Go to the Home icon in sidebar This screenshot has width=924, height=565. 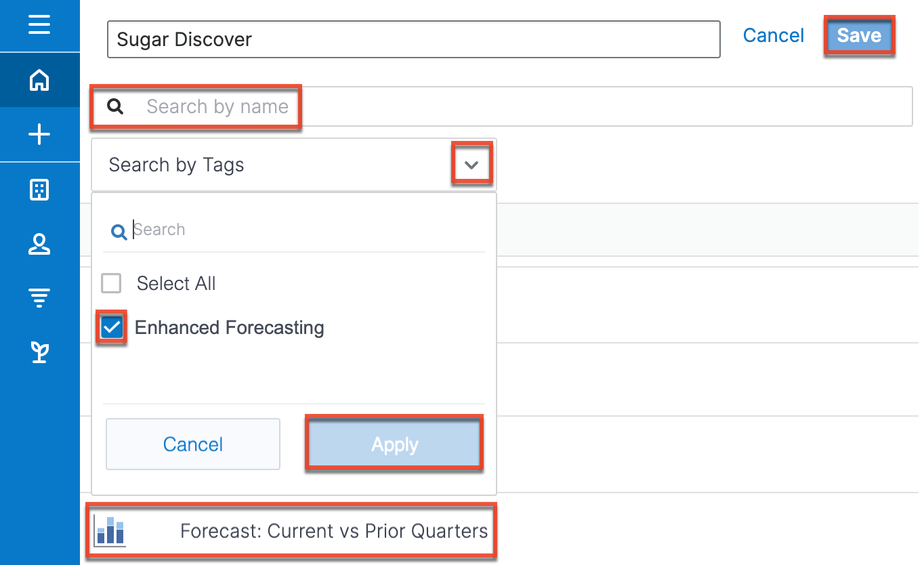point(39,80)
